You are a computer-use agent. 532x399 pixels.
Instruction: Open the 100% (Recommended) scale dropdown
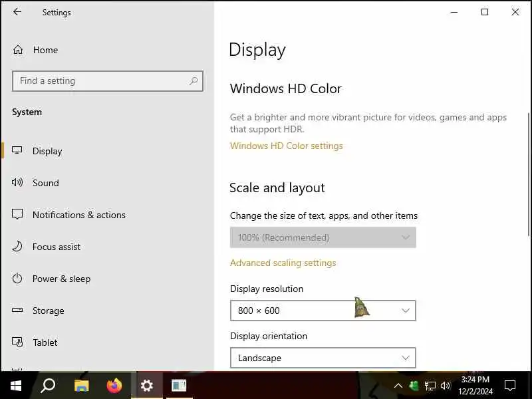tap(323, 237)
